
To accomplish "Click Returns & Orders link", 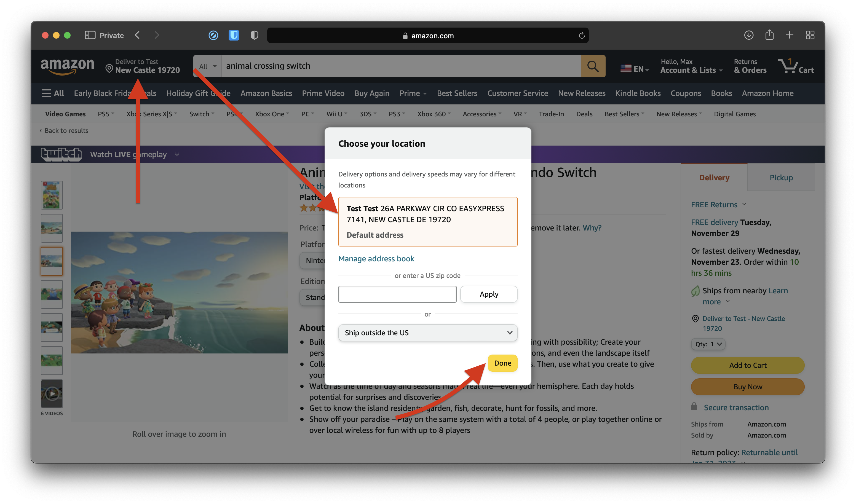I will [750, 66].
